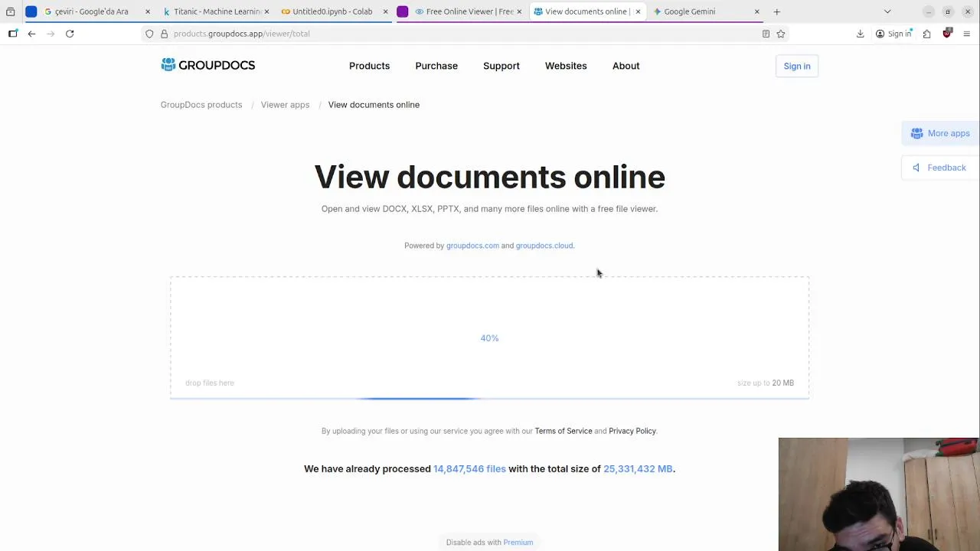The height and width of the screenshot is (551, 980).
Task: Close the Untitled0.ipynb Colab tab
Action: pos(385,11)
